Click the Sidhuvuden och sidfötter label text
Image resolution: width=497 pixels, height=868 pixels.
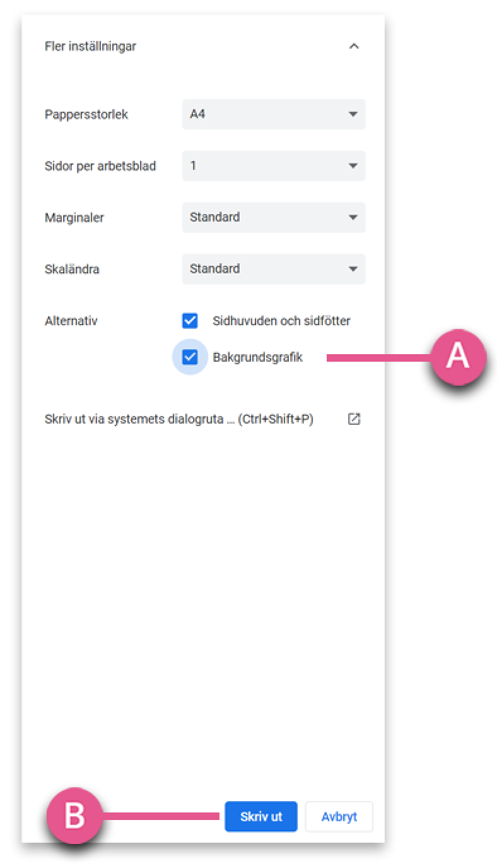pyautogui.click(x=282, y=321)
